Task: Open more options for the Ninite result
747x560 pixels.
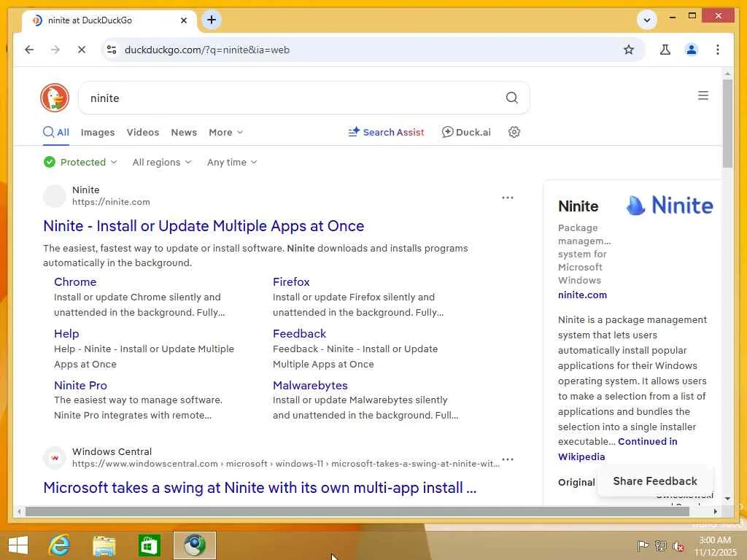Action: 508,198
